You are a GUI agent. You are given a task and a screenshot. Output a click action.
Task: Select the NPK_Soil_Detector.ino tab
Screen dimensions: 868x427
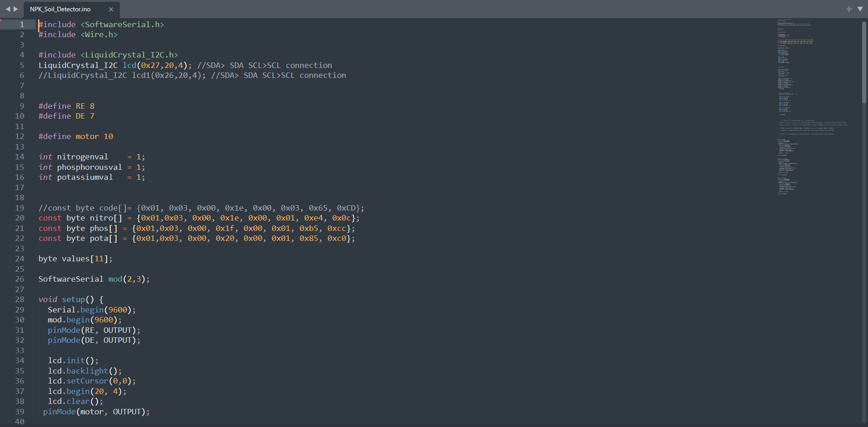tap(60, 9)
